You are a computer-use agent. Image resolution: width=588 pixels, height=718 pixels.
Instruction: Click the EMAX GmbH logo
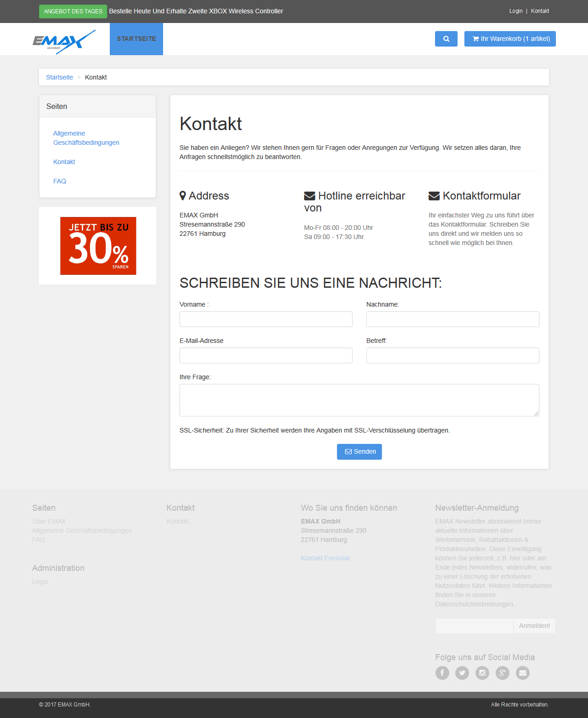click(64, 41)
